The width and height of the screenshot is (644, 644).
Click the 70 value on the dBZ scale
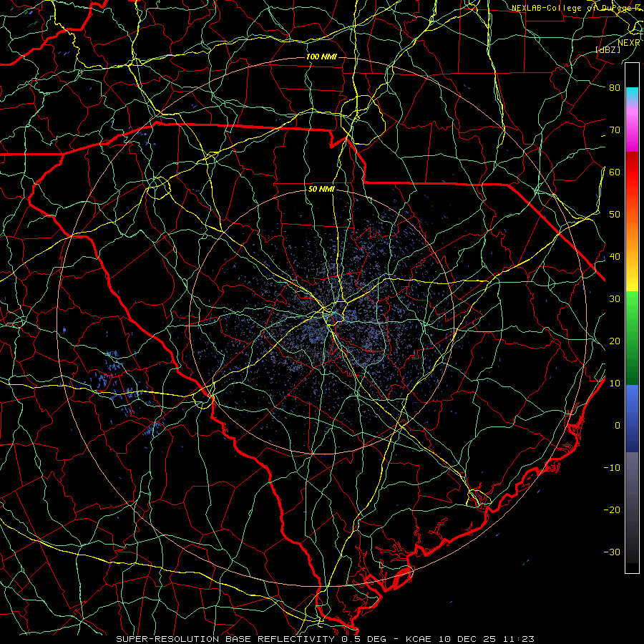click(615, 130)
